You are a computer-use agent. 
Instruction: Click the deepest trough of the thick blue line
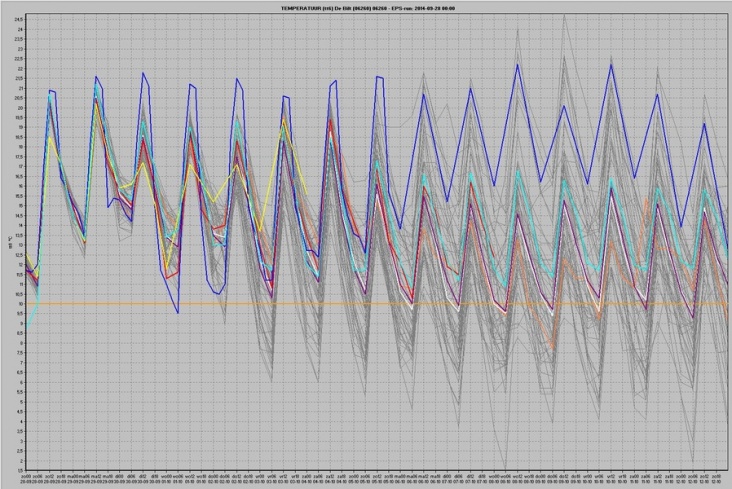coord(178,313)
